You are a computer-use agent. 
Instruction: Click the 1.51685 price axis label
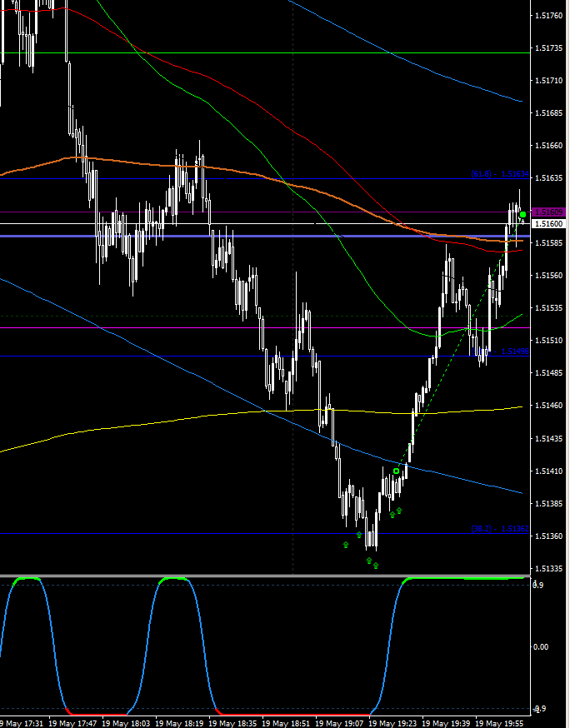[x=548, y=113]
